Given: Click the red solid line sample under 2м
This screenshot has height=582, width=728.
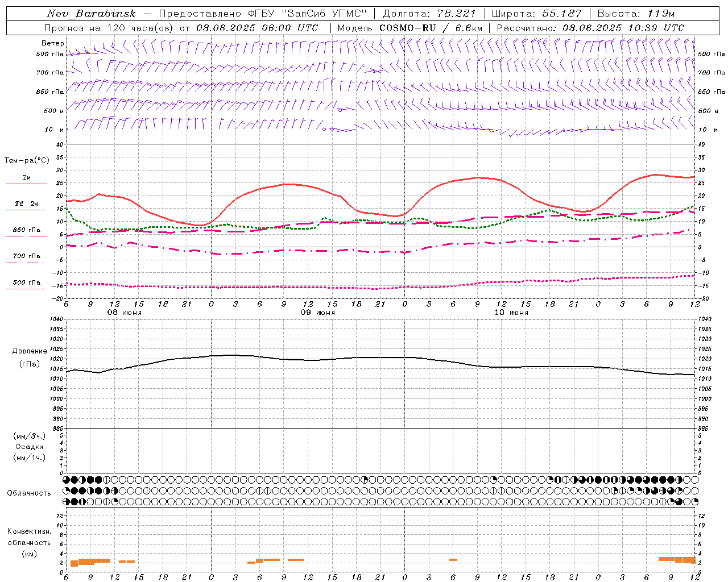Looking at the screenshot, I should (26, 184).
